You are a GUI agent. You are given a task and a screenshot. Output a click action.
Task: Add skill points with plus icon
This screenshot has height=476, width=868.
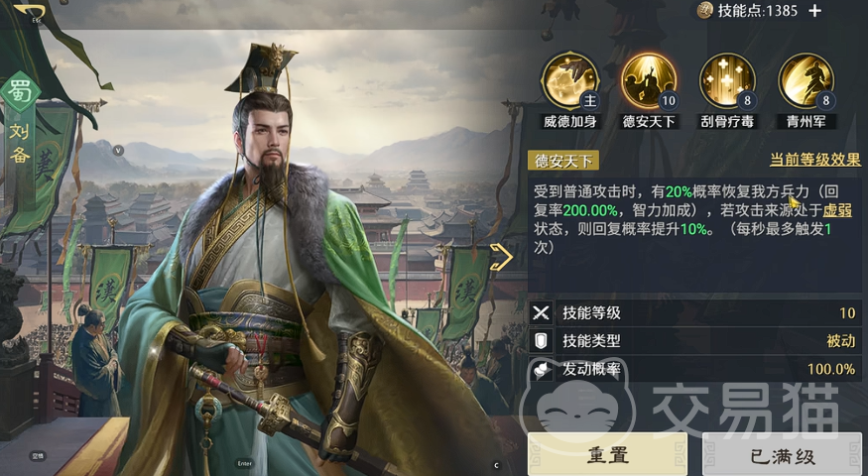click(x=814, y=11)
